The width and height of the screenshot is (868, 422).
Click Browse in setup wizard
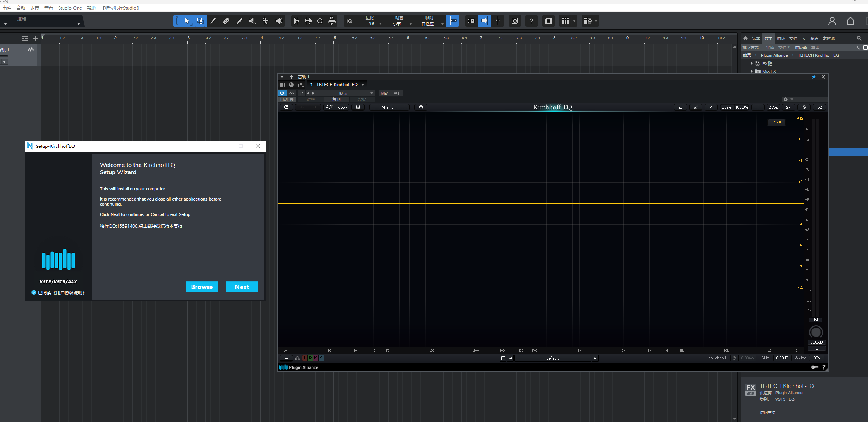(202, 287)
